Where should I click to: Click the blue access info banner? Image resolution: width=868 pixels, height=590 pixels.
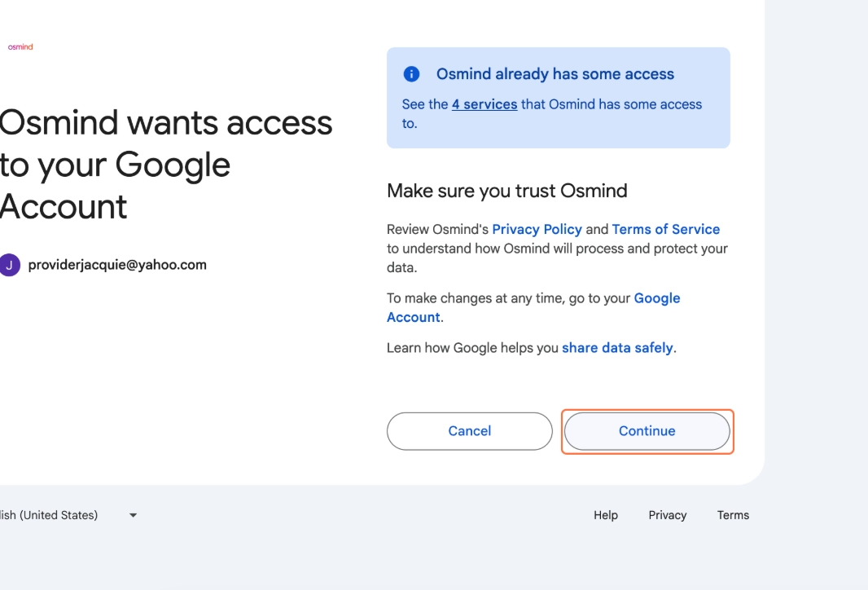(x=559, y=98)
